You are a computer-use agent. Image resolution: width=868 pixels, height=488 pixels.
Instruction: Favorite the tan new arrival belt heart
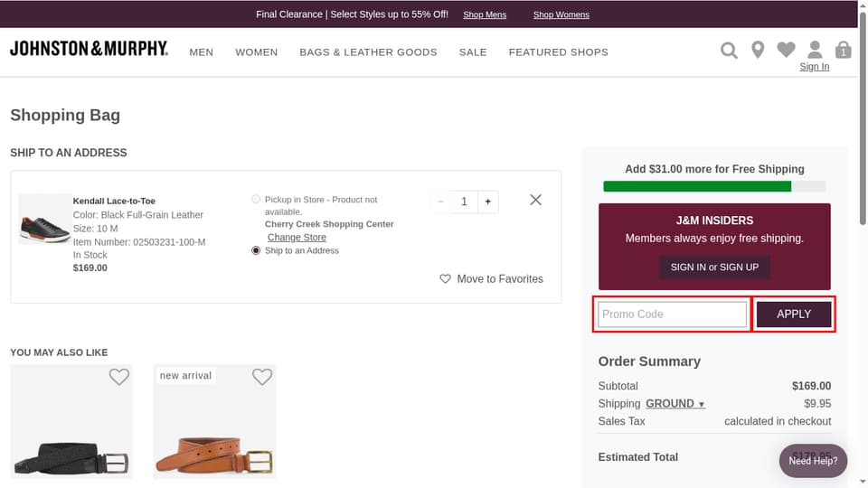[262, 377]
